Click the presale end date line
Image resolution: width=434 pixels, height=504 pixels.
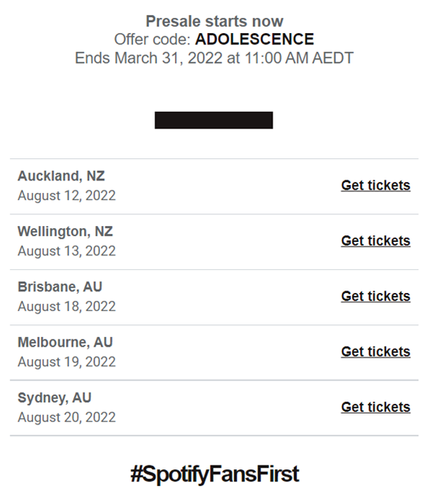(x=214, y=58)
